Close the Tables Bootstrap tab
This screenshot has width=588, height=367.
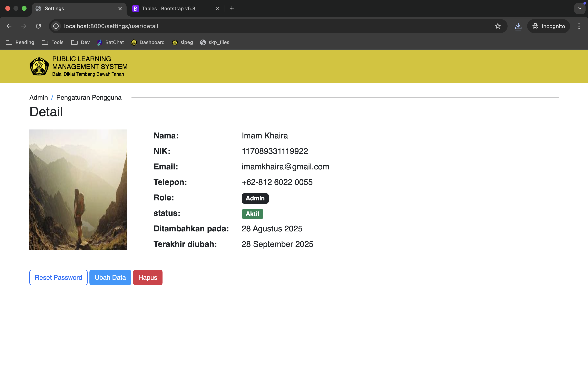tap(217, 9)
